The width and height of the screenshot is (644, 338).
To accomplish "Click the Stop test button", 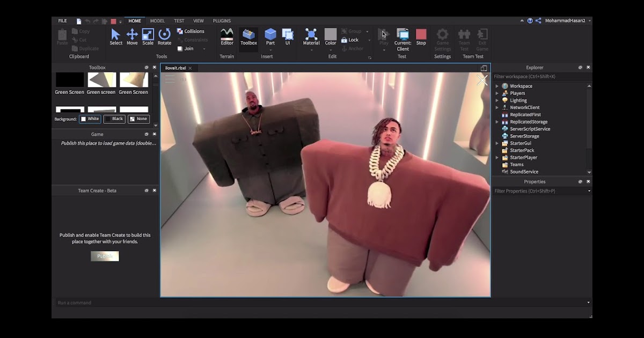I will click(x=421, y=37).
